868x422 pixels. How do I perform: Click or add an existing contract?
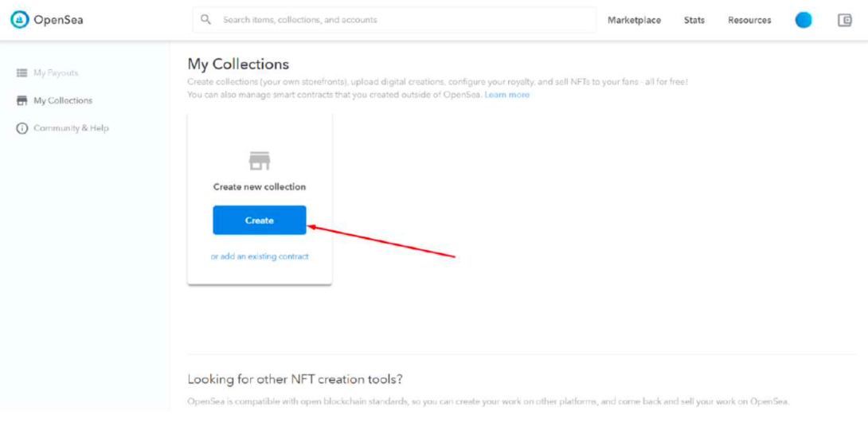coord(260,257)
